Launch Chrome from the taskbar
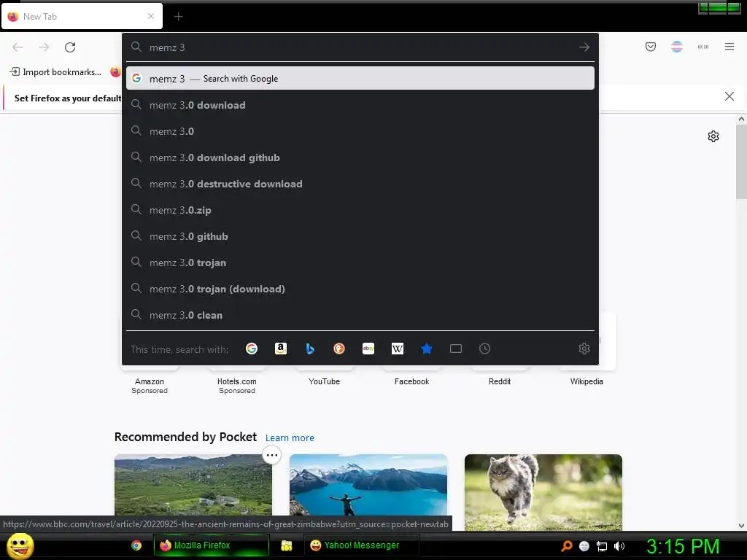The height and width of the screenshot is (560, 747). 136,545
